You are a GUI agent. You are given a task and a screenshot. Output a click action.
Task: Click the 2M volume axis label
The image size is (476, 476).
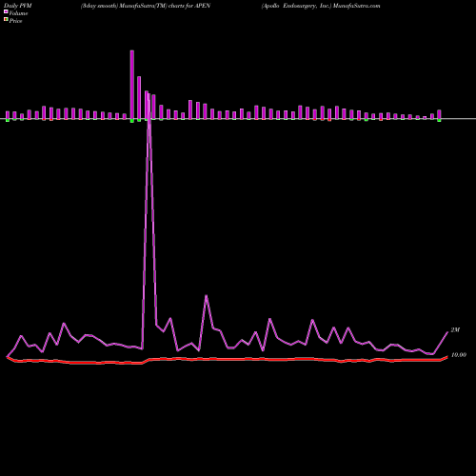click(x=455, y=330)
